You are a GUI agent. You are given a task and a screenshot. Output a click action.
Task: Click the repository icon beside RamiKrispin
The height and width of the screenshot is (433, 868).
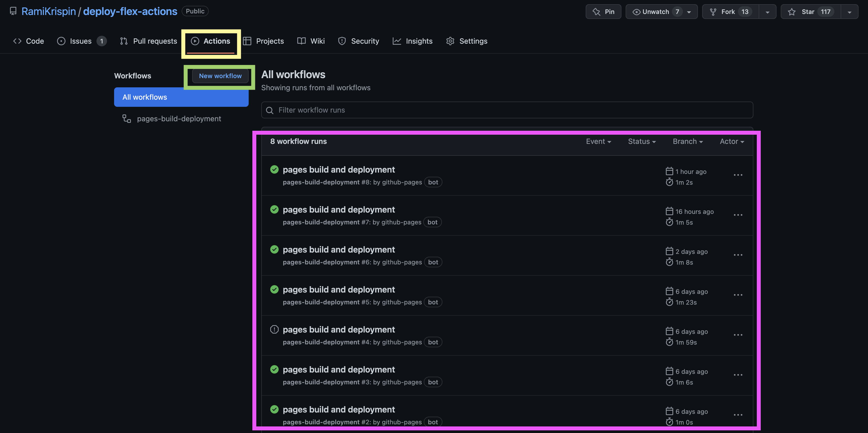13,11
